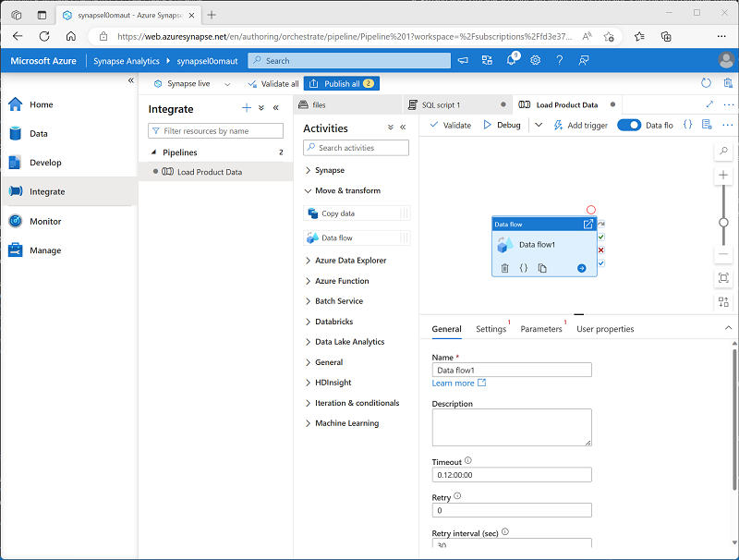
Task: Open the Learn more link
Action: (x=458, y=383)
